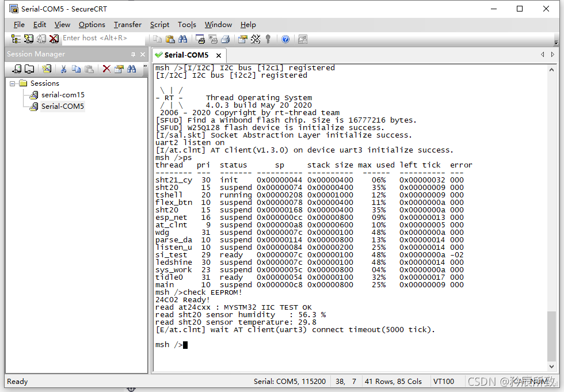Minimize the SecureCRT window

pos(494,9)
